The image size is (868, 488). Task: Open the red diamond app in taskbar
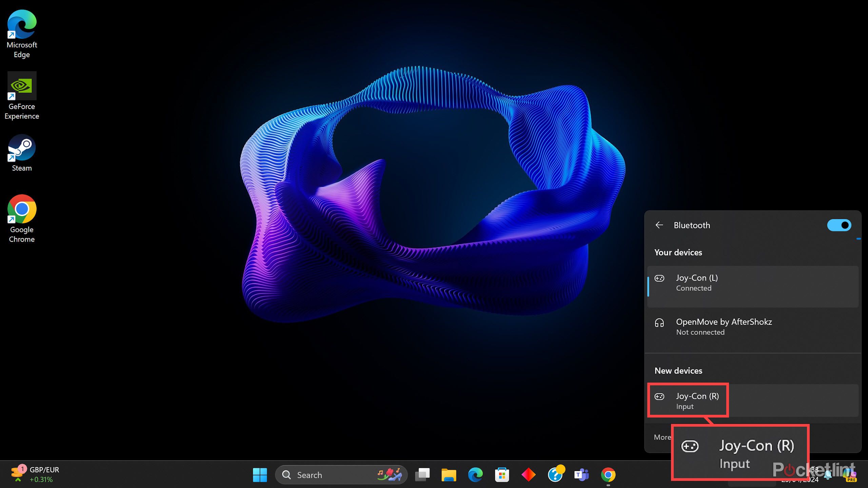coord(528,475)
